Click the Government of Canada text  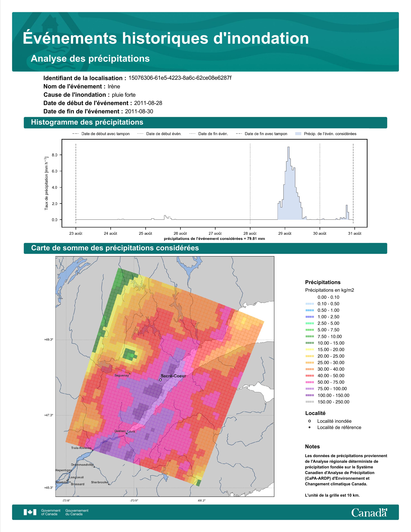point(51,512)
